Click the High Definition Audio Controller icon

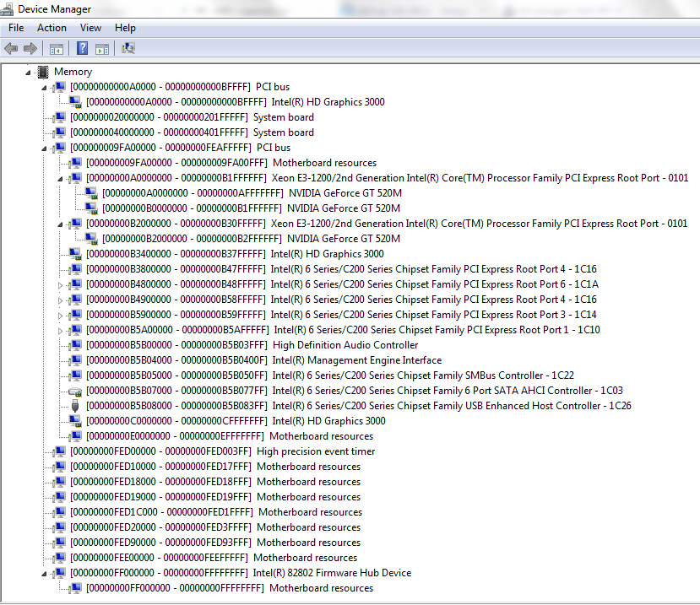pyautogui.click(x=75, y=345)
